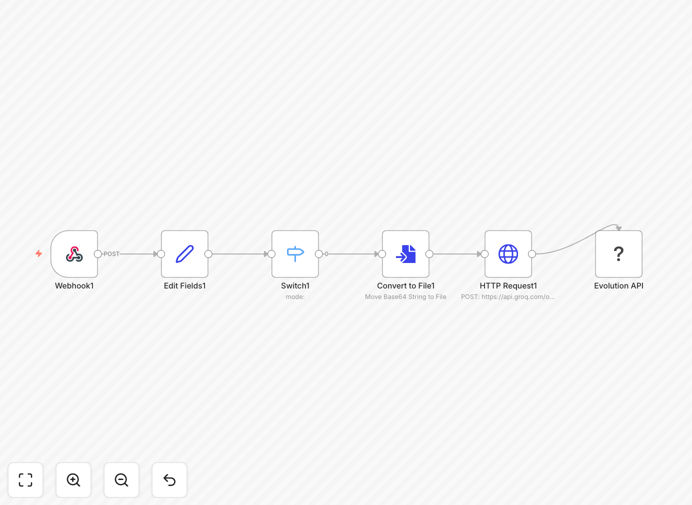Open the Edit Fields1 pencil node

184,254
